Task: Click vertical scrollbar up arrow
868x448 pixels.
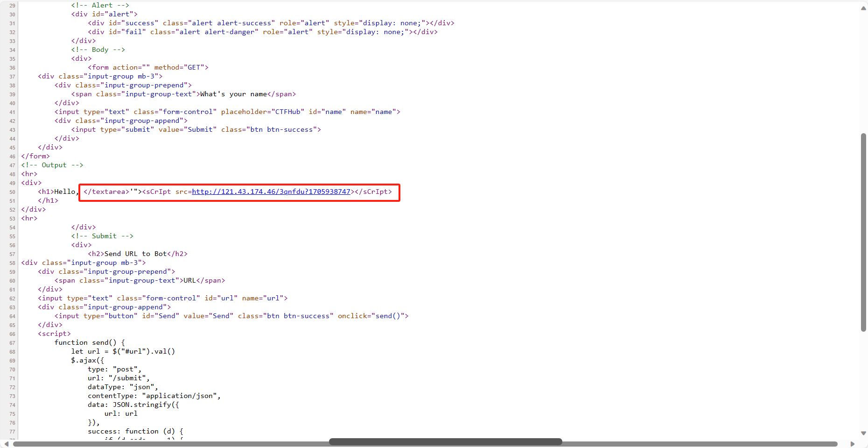Action: point(863,8)
